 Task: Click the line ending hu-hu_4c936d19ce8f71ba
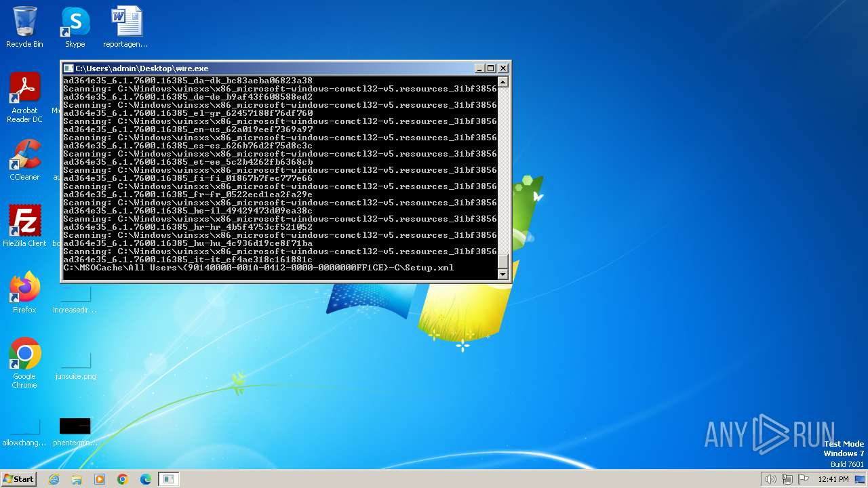pos(189,243)
